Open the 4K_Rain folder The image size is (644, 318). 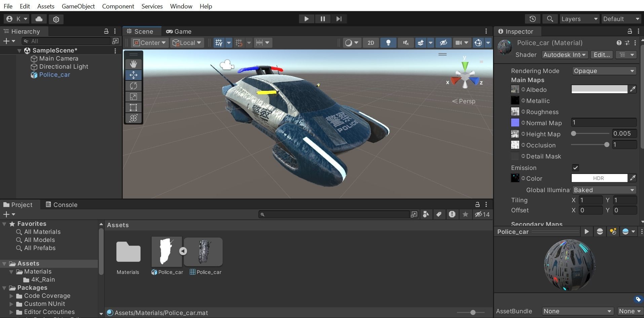point(43,280)
